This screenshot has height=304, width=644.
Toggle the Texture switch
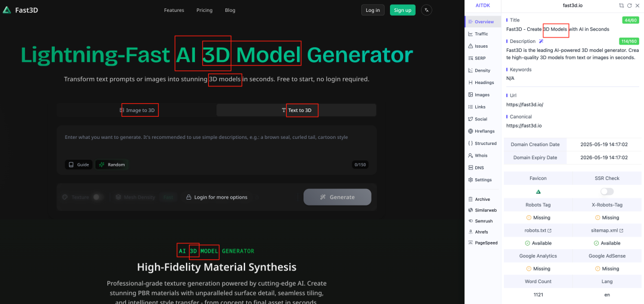tap(97, 197)
